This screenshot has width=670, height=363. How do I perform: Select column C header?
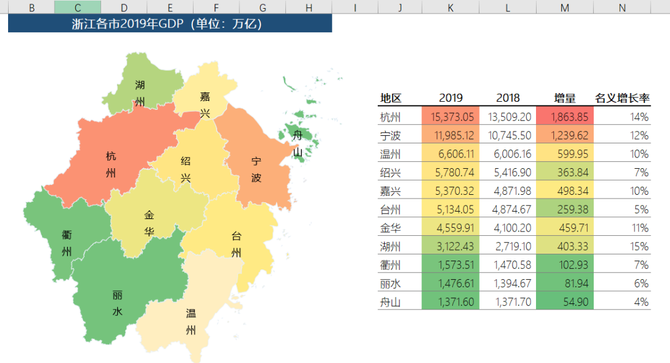77,7
